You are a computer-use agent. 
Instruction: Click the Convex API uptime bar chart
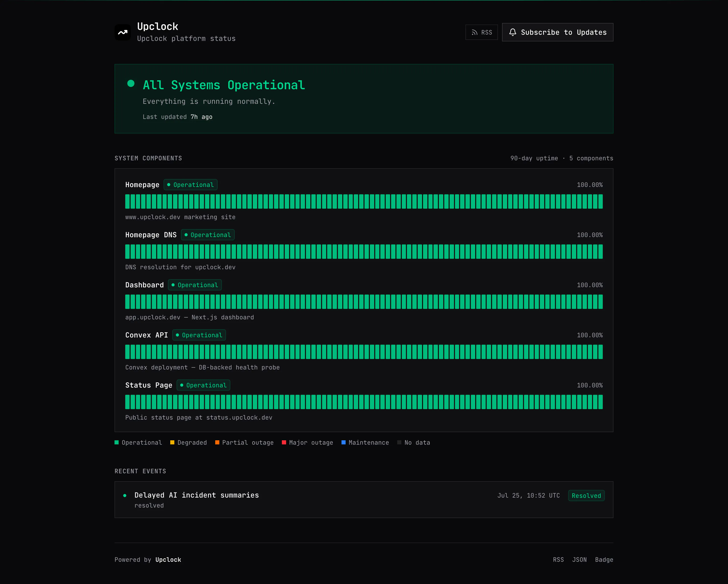pos(364,352)
